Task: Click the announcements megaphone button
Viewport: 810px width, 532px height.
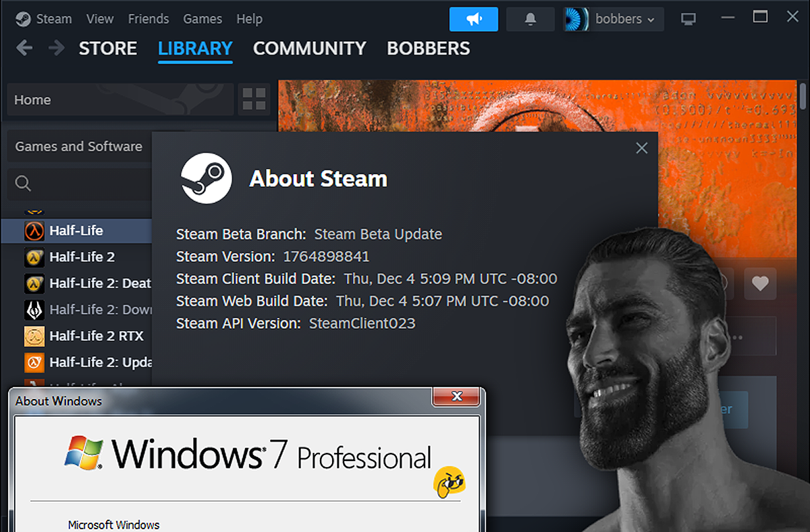Action: tap(473, 19)
